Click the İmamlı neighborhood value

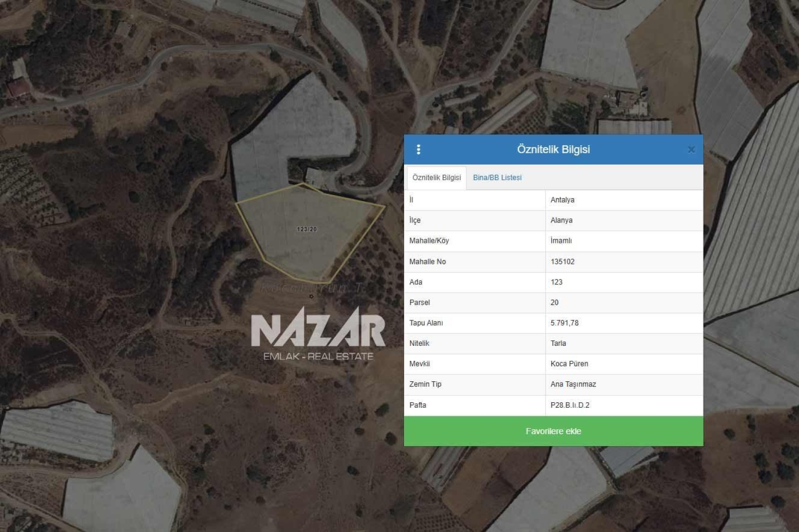point(561,241)
